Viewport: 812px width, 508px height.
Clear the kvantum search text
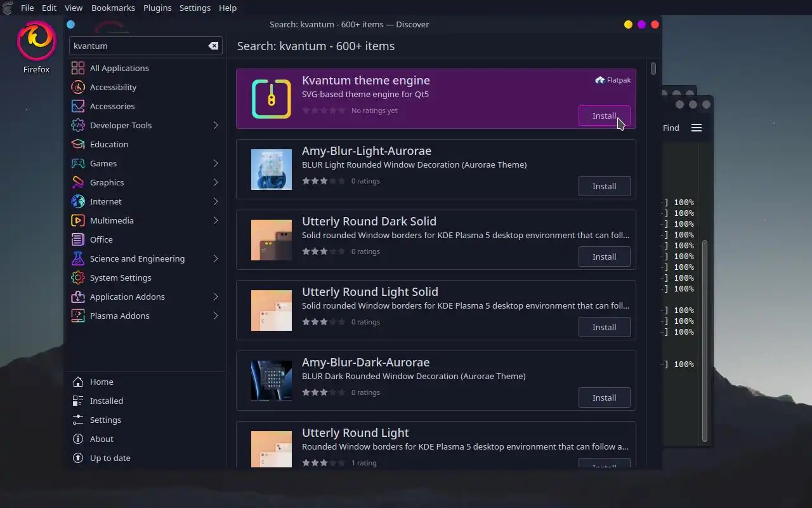pos(213,46)
